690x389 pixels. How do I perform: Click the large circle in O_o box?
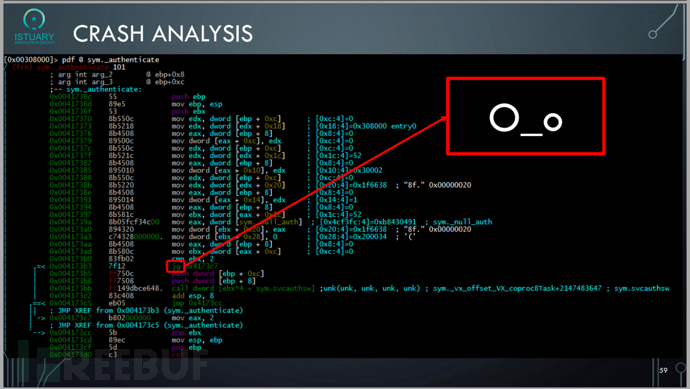tap(504, 118)
